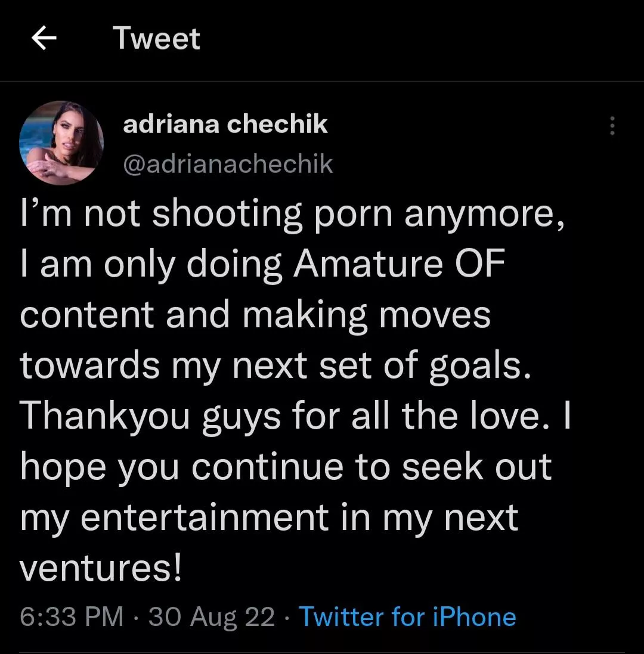Open the three-dot more options menu
This screenshot has height=654, width=644.
pos(611,126)
